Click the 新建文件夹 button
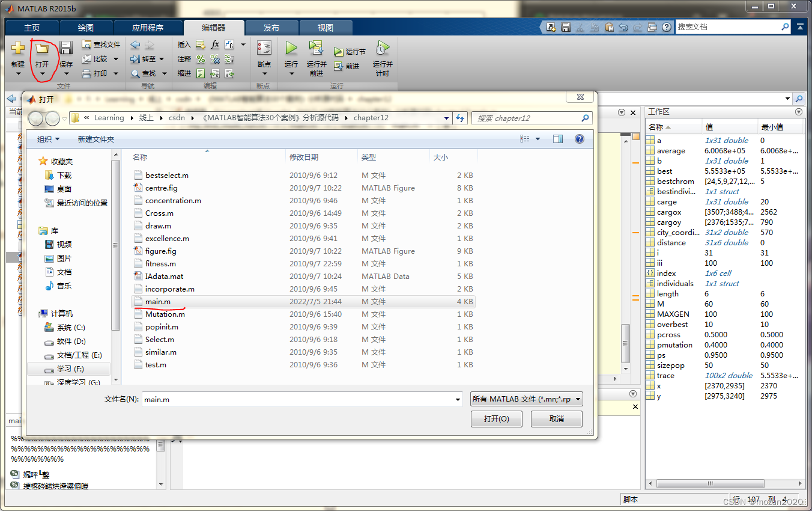The width and height of the screenshot is (812, 511). coord(96,139)
